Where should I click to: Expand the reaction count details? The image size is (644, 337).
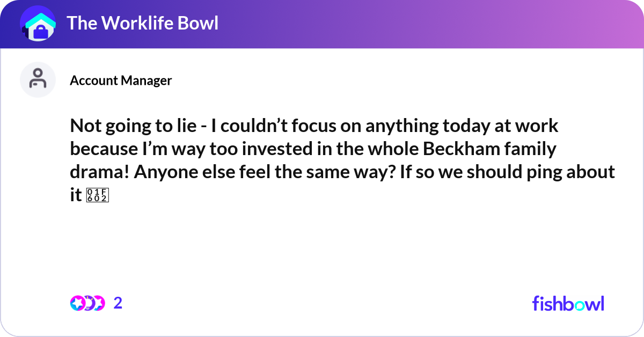pyautogui.click(x=117, y=303)
